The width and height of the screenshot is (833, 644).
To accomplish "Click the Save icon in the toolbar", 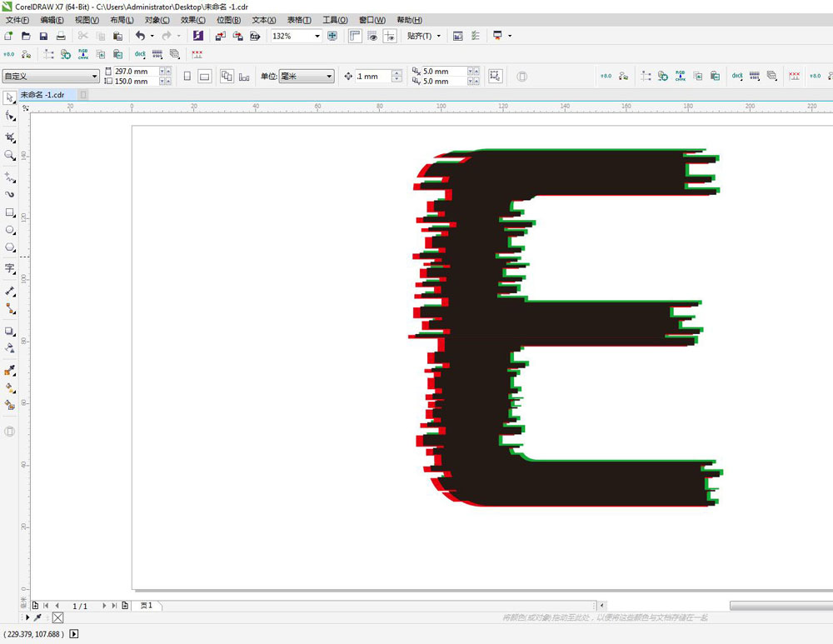I will (43, 36).
